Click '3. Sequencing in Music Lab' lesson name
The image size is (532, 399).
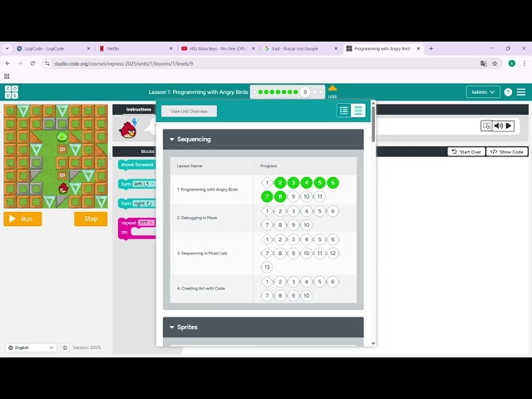[202, 253]
